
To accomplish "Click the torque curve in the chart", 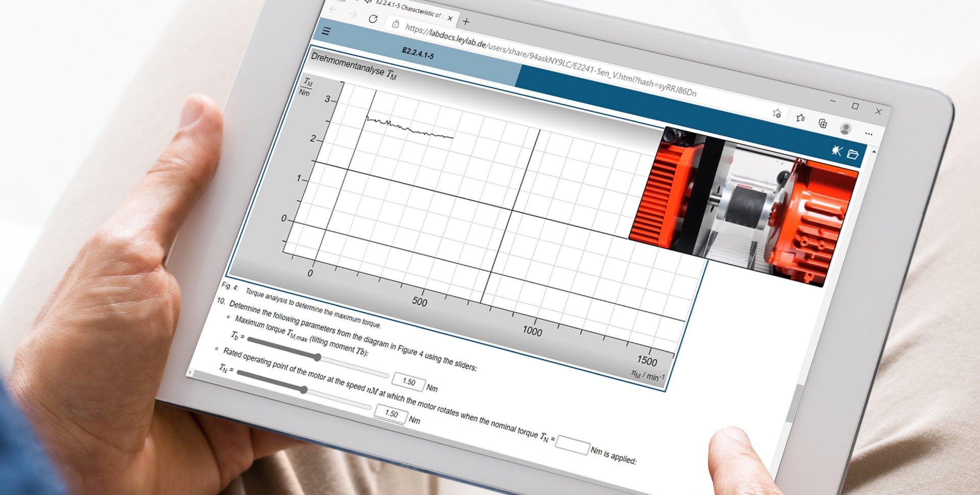I will click(409, 129).
